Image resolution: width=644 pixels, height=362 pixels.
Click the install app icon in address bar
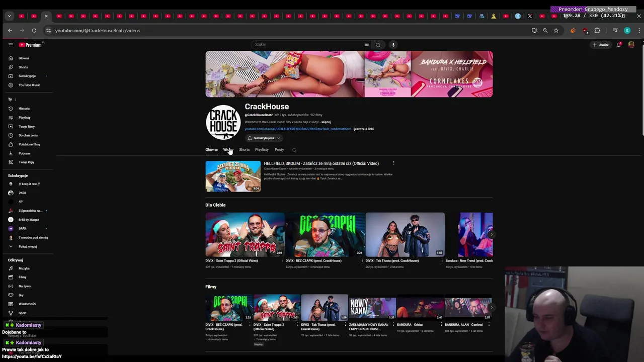tap(534, 31)
